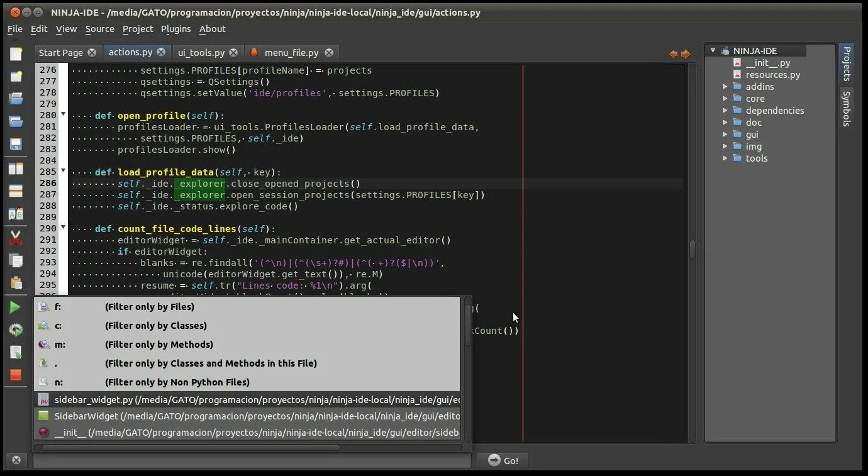Fold the load_profile_data function at line 285

[x=63, y=171]
